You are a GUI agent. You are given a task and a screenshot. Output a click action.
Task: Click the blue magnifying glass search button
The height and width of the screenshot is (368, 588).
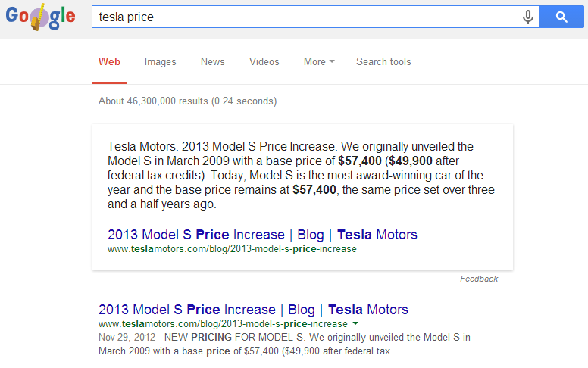[x=561, y=17]
